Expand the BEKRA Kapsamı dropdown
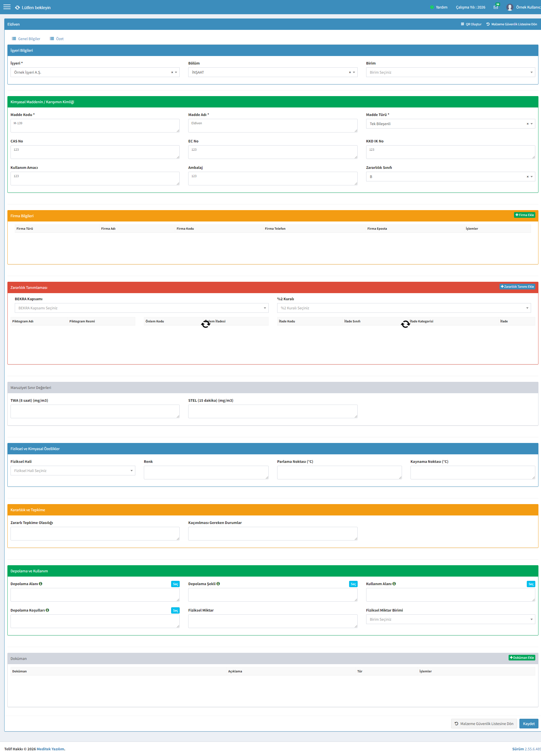541x756 pixels. 142,308
